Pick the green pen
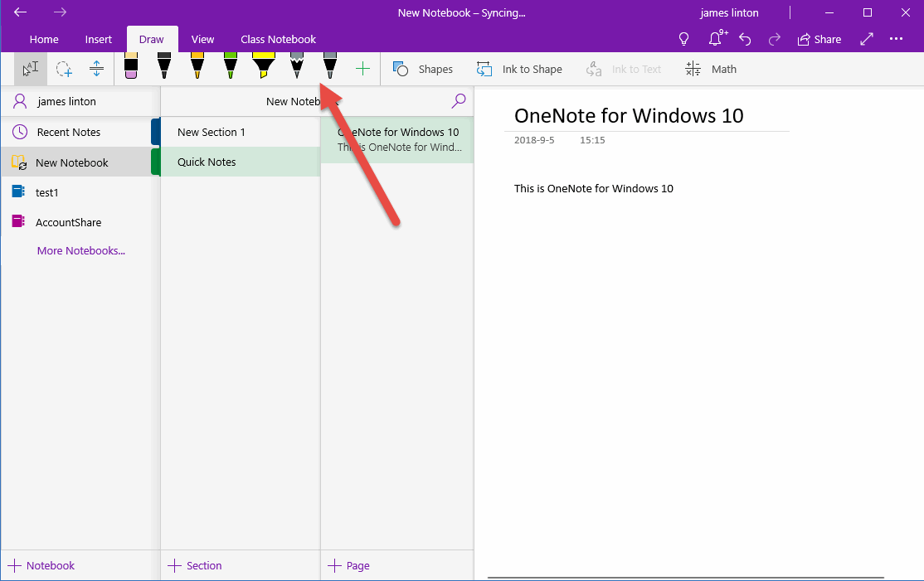The width and height of the screenshot is (924, 581). pyautogui.click(x=231, y=66)
